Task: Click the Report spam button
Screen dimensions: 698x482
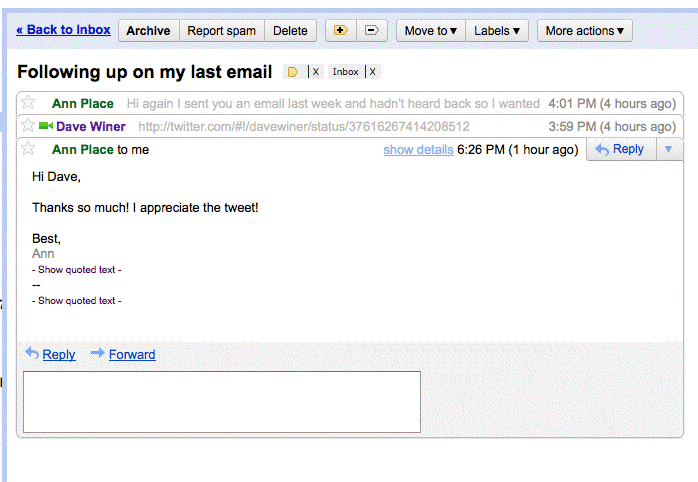Action: click(221, 30)
